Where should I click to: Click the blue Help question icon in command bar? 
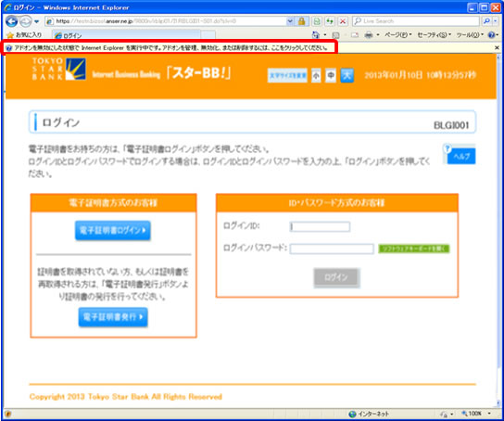pos(491,34)
